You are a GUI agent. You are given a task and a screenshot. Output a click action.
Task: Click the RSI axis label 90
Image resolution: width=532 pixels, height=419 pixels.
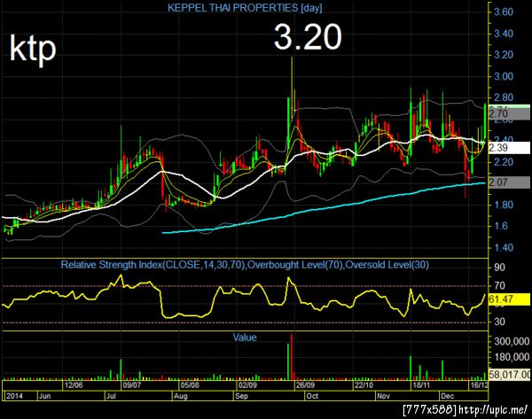click(x=499, y=268)
